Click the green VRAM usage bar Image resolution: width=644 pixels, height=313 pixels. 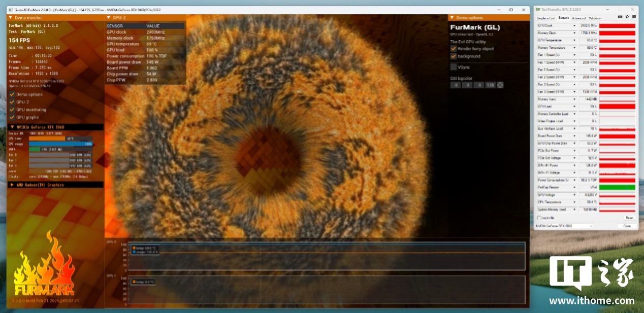point(35,149)
